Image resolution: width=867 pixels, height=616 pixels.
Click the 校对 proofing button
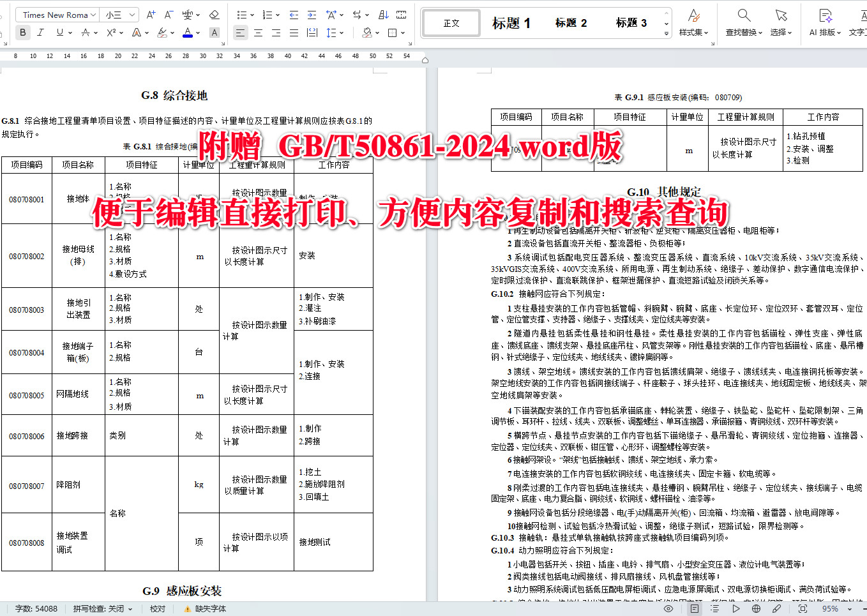pyautogui.click(x=156, y=609)
